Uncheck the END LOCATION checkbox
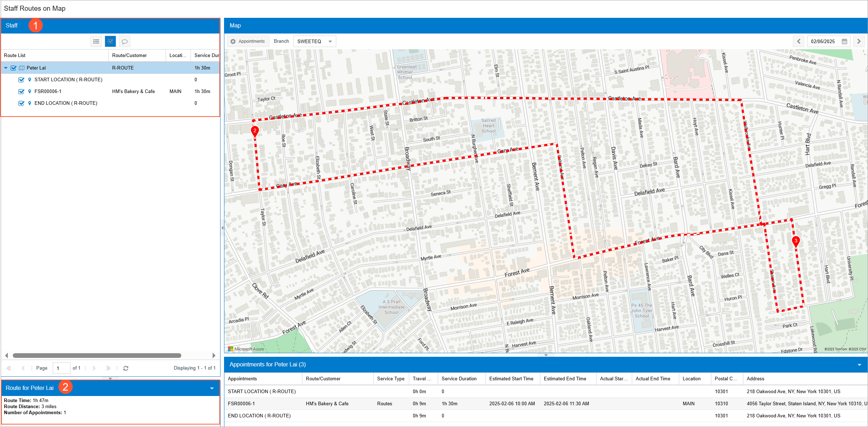This screenshot has height=427, width=868. tap(21, 103)
